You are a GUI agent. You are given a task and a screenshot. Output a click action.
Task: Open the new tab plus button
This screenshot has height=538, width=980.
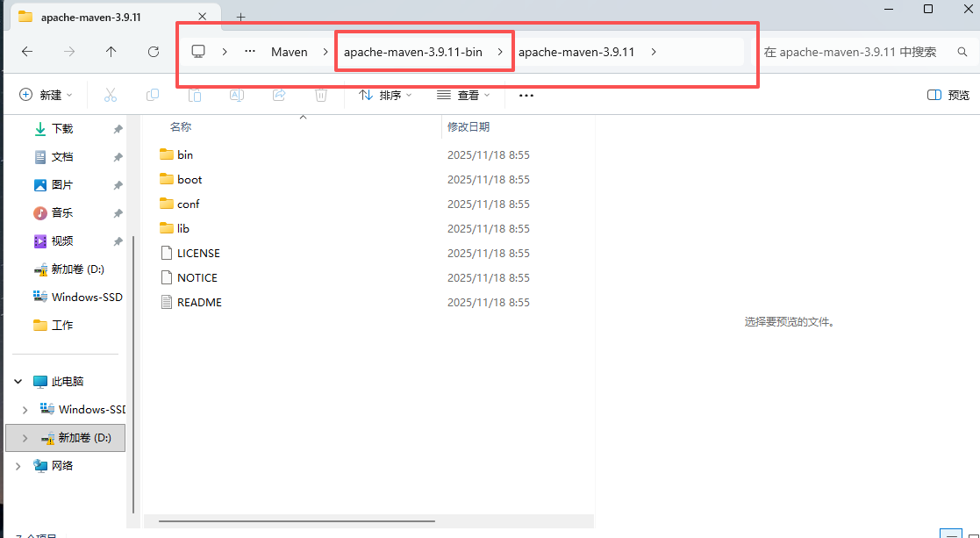coord(240,17)
